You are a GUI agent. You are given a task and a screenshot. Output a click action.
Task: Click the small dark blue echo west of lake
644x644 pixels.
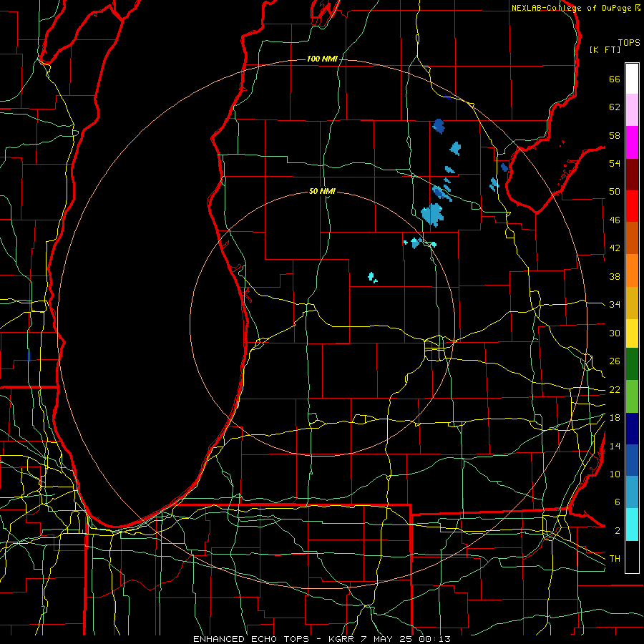click(29, 356)
